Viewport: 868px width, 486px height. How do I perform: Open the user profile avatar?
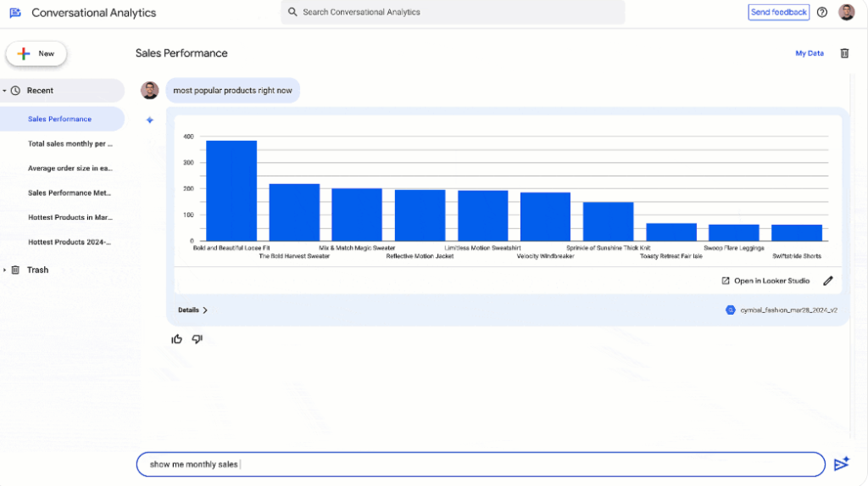pos(847,12)
